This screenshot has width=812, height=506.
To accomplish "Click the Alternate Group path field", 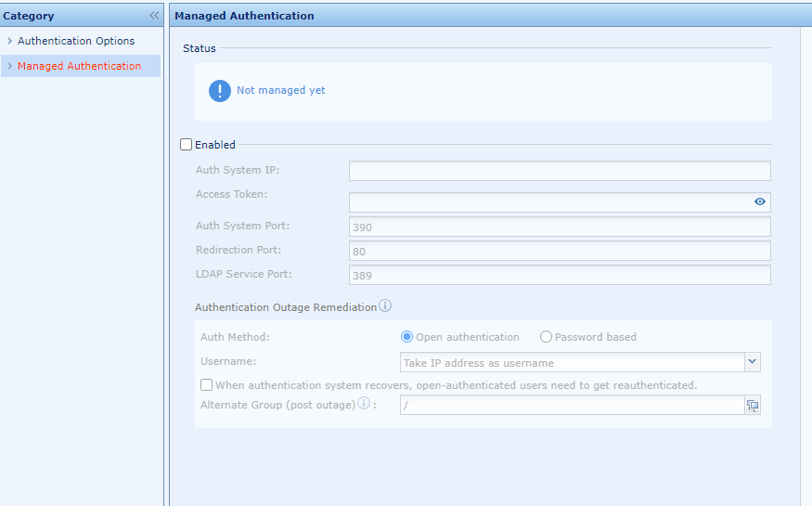I will (573, 405).
